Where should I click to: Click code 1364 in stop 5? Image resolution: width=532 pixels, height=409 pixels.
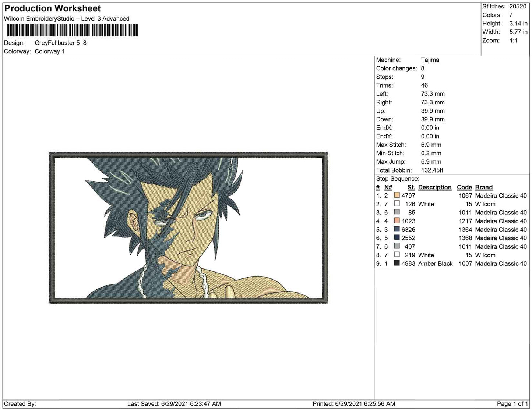point(465,230)
